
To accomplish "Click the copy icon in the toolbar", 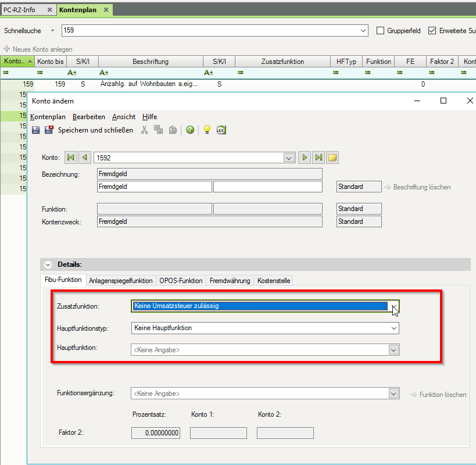I will click(x=158, y=130).
